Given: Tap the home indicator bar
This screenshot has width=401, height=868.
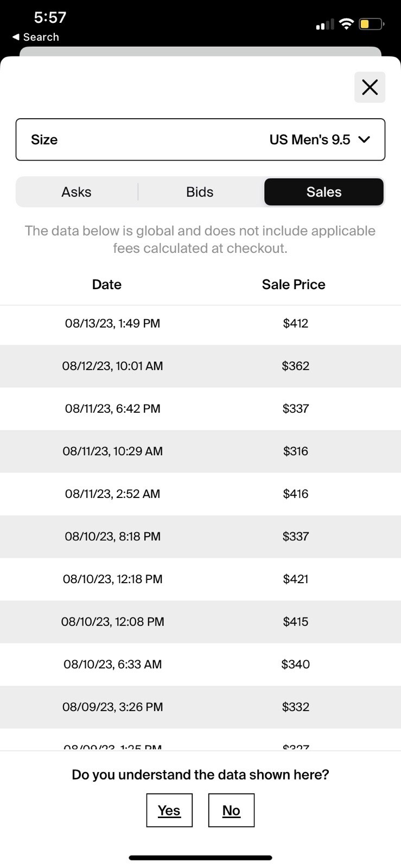Looking at the screenshot, I should (x=200, y=858).
